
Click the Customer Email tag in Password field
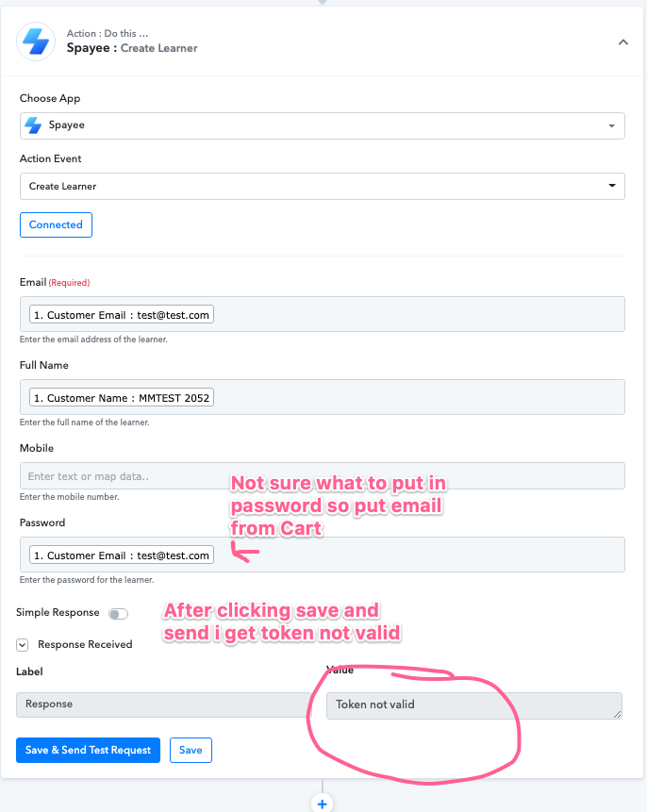pos(122,555)
